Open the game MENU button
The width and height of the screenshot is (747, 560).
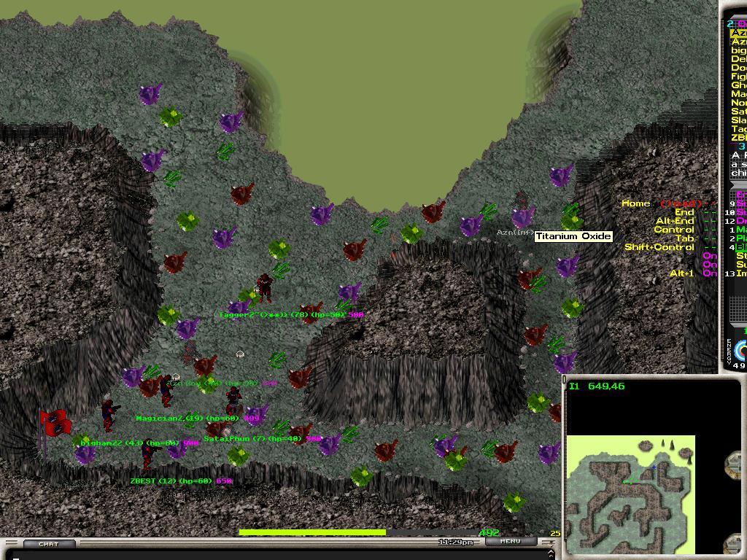[510, 541]
